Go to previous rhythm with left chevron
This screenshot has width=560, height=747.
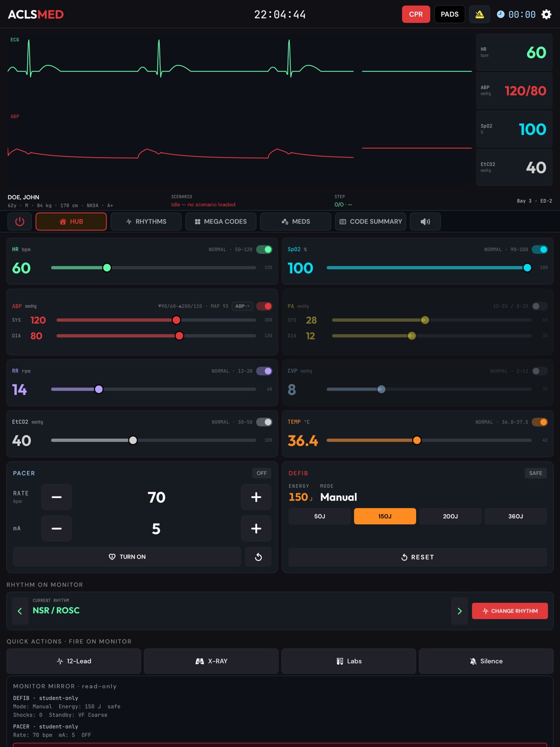pyautogui.click(x=20, y=611)
